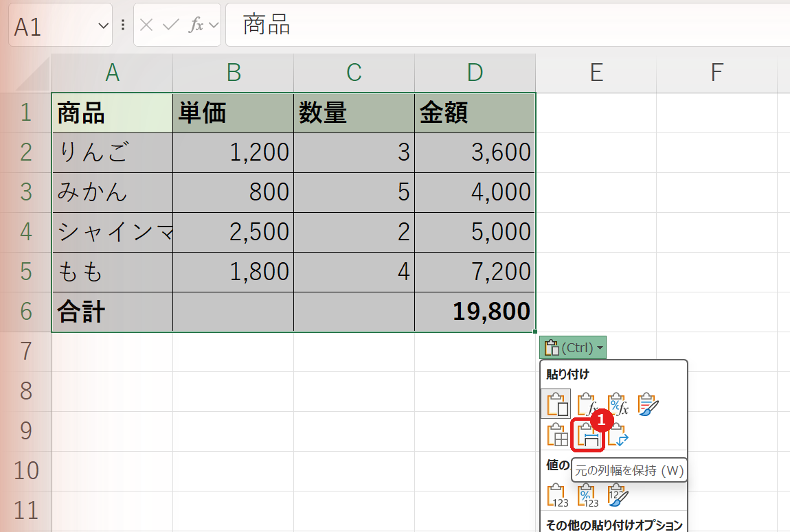
Task: Select Values and Number Formatting (%123) icon
Action: tap(587, 495)
